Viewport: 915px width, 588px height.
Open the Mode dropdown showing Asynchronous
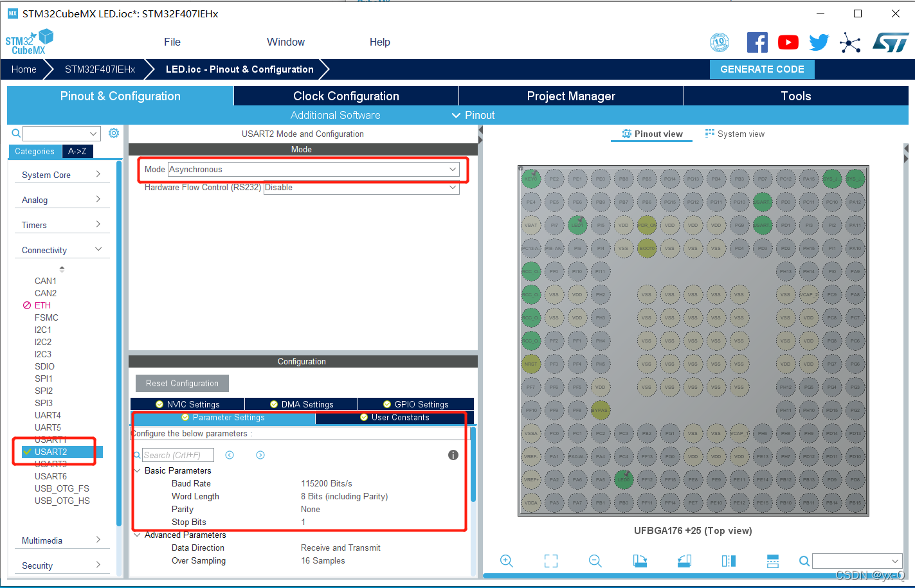coord(313,169)
